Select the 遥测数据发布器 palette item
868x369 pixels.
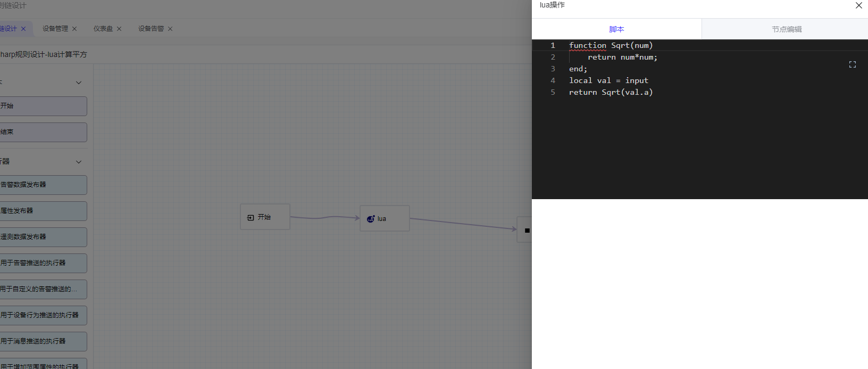tap(43, 237)
